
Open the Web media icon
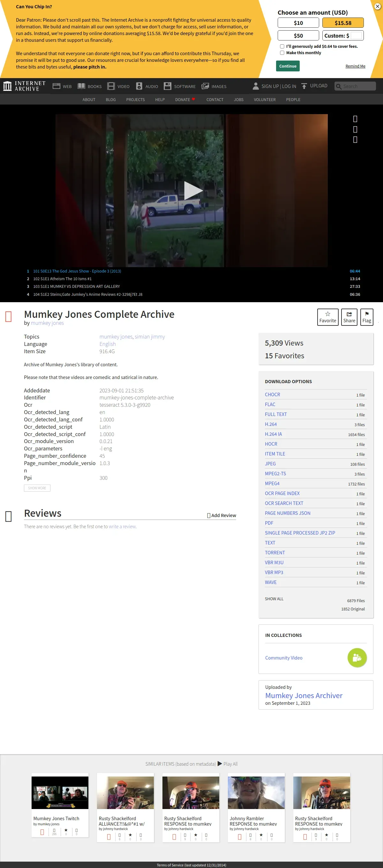(x=56, y=86)
